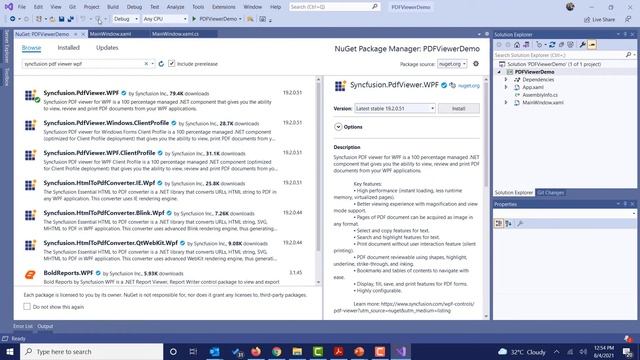Click the Save All toolbar icon

pyautogui.click(x=70, y=19)
